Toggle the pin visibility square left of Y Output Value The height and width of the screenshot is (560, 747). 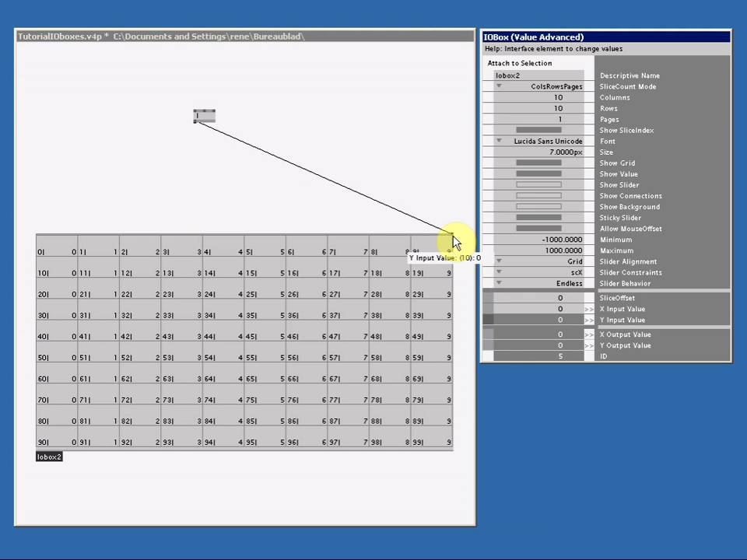(488, 345)
